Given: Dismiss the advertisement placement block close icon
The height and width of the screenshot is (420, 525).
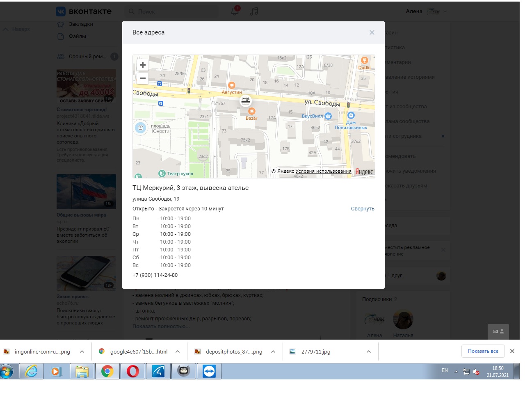Looking at the screenshot, I should click(443, 250).
